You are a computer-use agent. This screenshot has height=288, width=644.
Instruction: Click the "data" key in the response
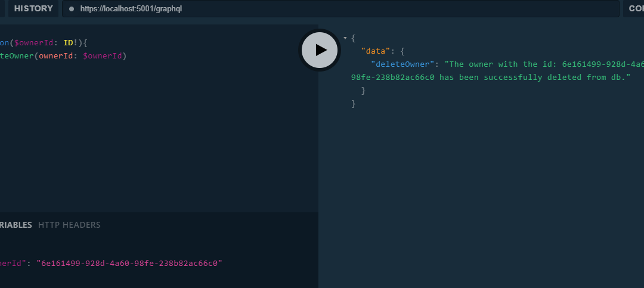click(x=376, y=51)
